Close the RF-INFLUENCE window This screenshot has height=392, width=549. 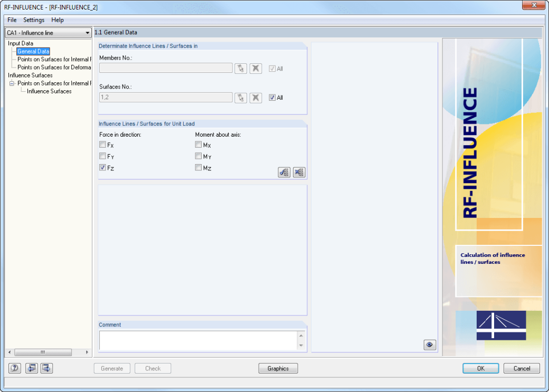pyautogui.click(x=534, y=5)
